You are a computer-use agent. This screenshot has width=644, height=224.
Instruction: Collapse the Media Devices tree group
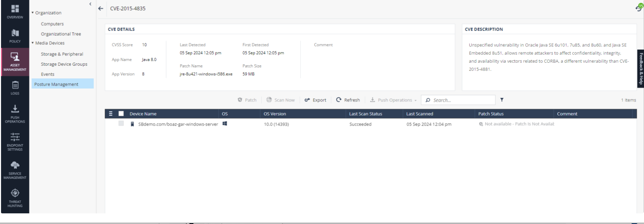pos(33,43)
